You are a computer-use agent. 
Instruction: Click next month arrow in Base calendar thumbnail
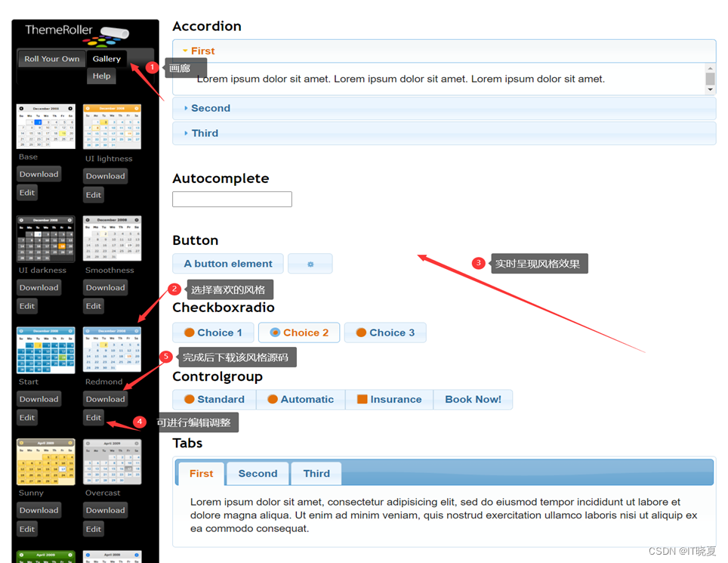[x=70, y=108]
